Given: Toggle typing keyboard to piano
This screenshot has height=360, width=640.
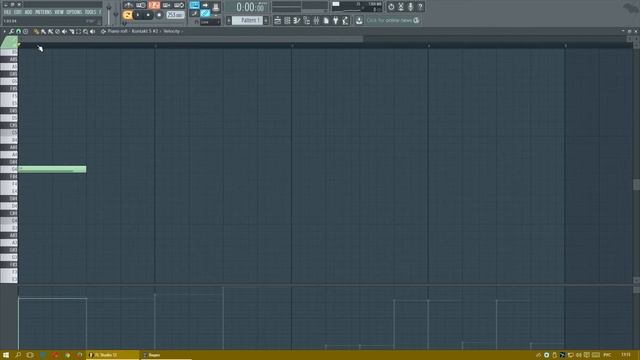Looking at the screenshot, I should click(194, 5).
